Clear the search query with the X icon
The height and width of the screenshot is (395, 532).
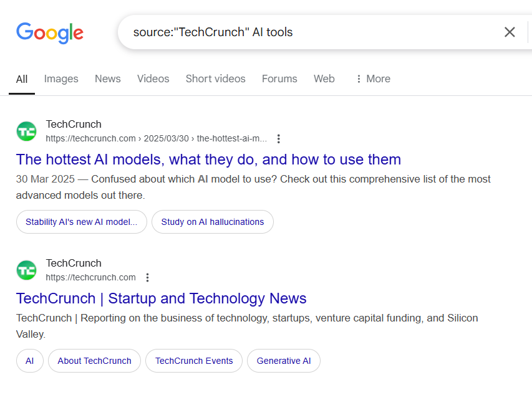[x=510, y=32]
